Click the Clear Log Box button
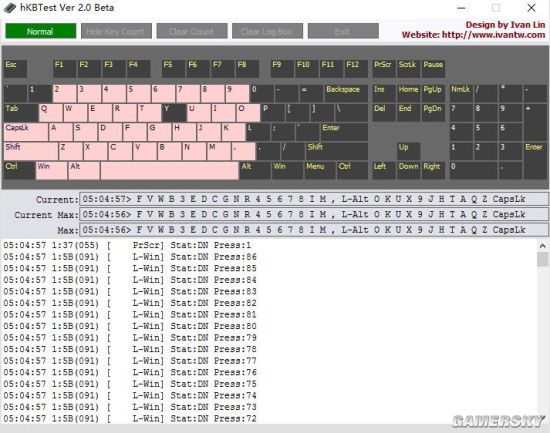550x433 pixels. tap(268, 31)
